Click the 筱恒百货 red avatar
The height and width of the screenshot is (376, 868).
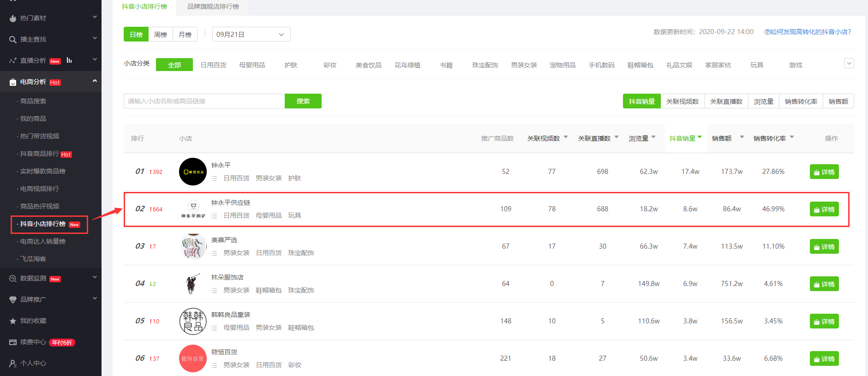pos(193,358)
